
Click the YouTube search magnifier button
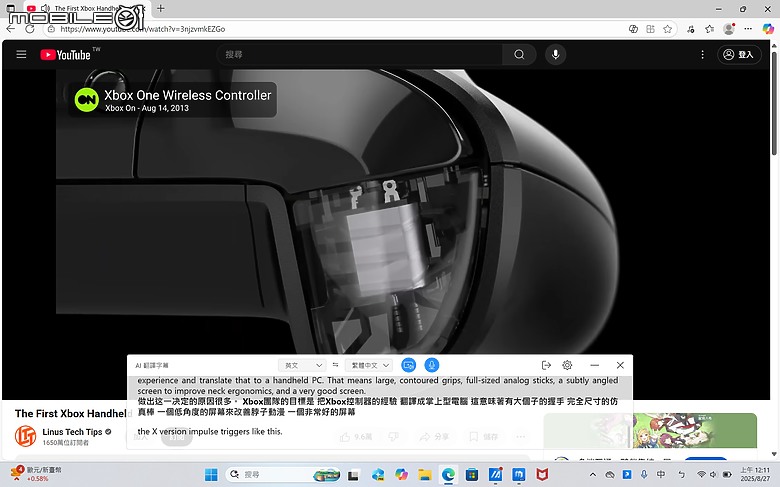coord(519,54)
